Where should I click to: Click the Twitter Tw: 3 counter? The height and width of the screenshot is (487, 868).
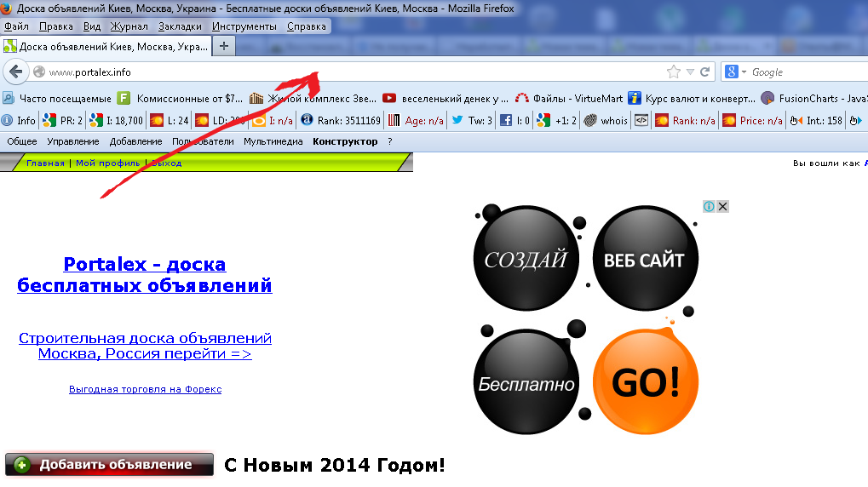click(472, 120)
